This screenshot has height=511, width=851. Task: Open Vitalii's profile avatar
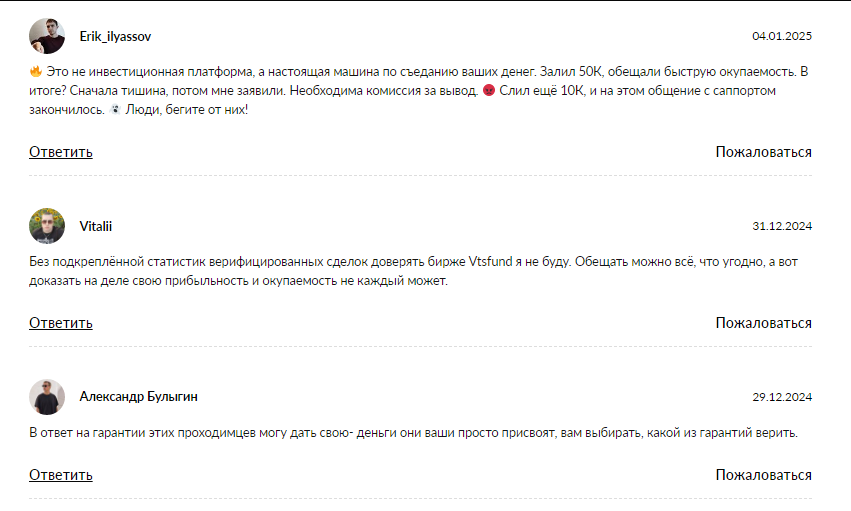point(47,226)
